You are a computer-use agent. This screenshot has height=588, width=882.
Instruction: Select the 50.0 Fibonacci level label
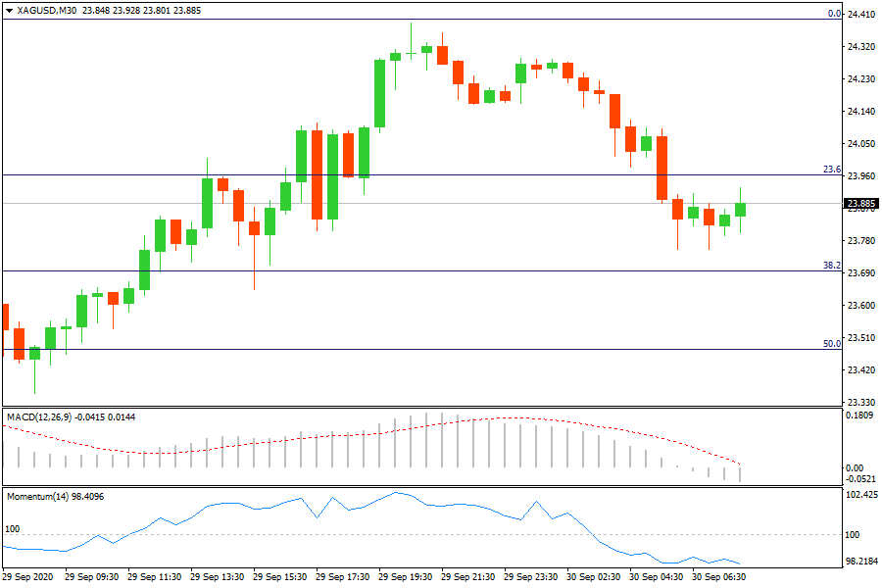[x=831, y=344]
